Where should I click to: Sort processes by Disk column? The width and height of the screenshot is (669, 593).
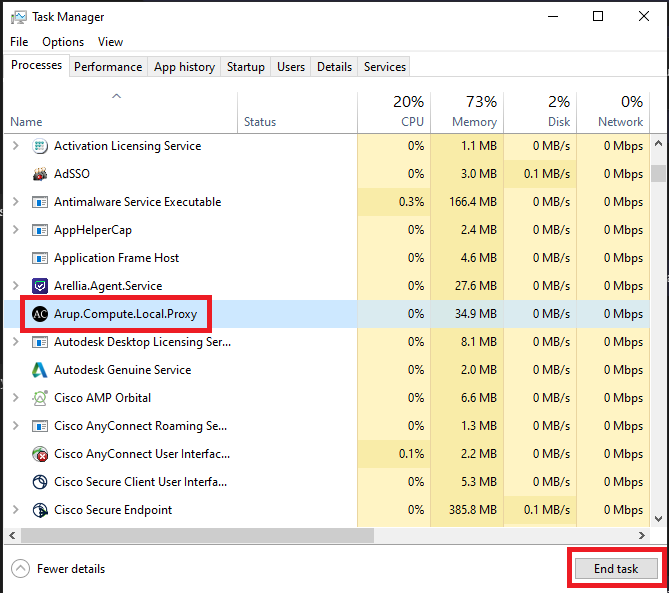pos(540,112)
